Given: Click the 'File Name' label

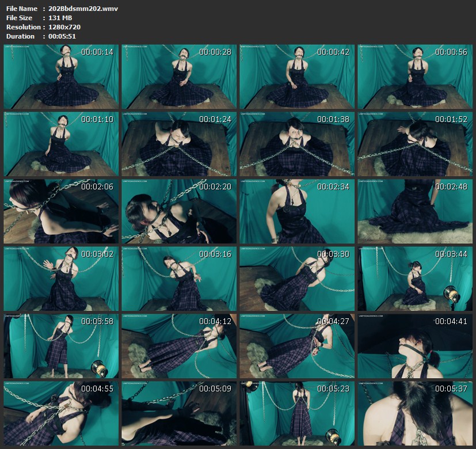Looking at the screenshot, I should tap(21, 9).
